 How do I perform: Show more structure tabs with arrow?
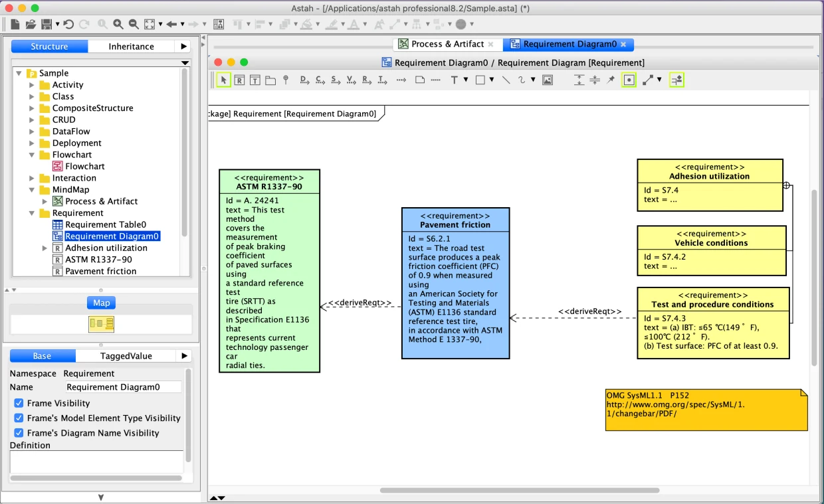(184, 46)
